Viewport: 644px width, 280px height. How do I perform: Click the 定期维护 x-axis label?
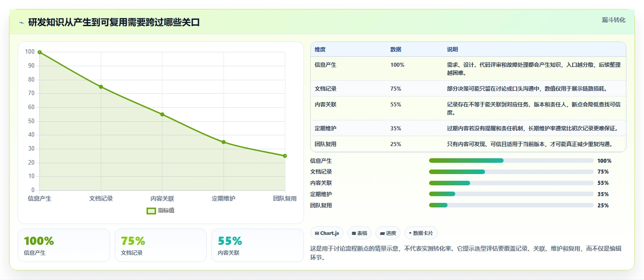(x=224, y=198)
